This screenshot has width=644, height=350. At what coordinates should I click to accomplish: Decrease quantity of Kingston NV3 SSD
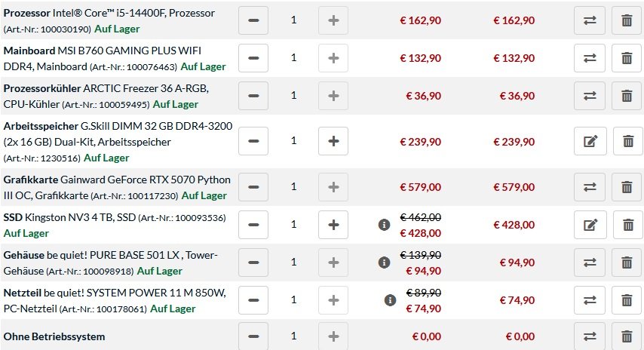click(x=253, y=225)
